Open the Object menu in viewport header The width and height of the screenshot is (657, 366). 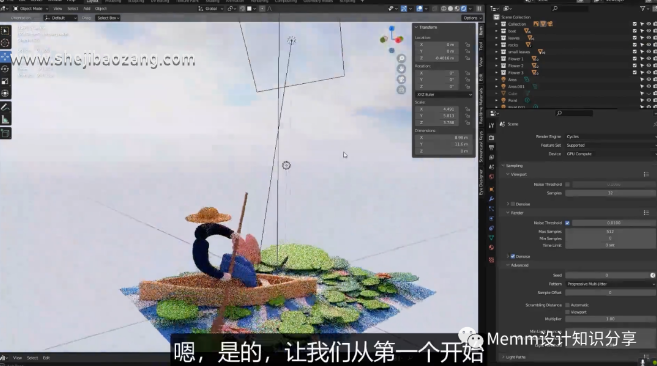click(x=101, y=8)
